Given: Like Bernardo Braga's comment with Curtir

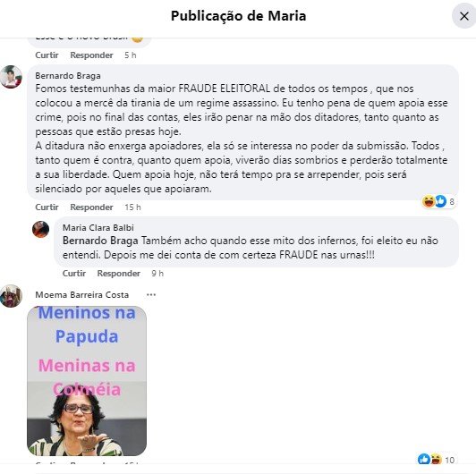Looking at the screenshot, I should click(47, 207).
